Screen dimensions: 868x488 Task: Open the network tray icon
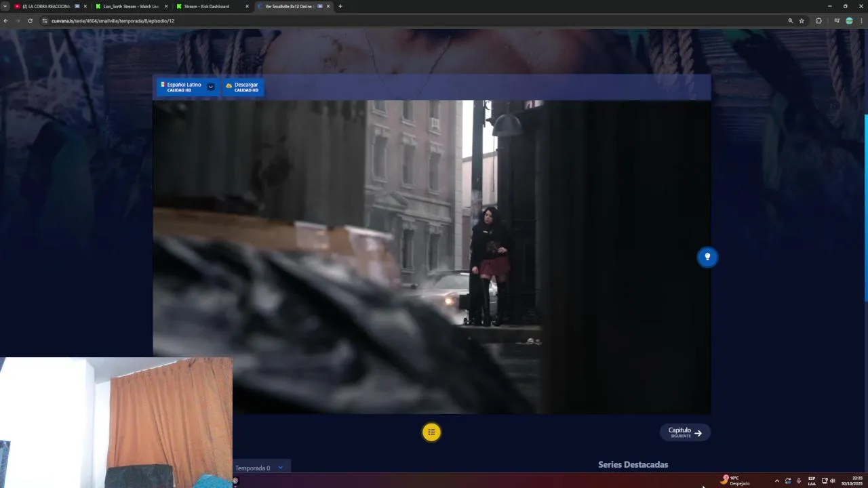(825, 481)
